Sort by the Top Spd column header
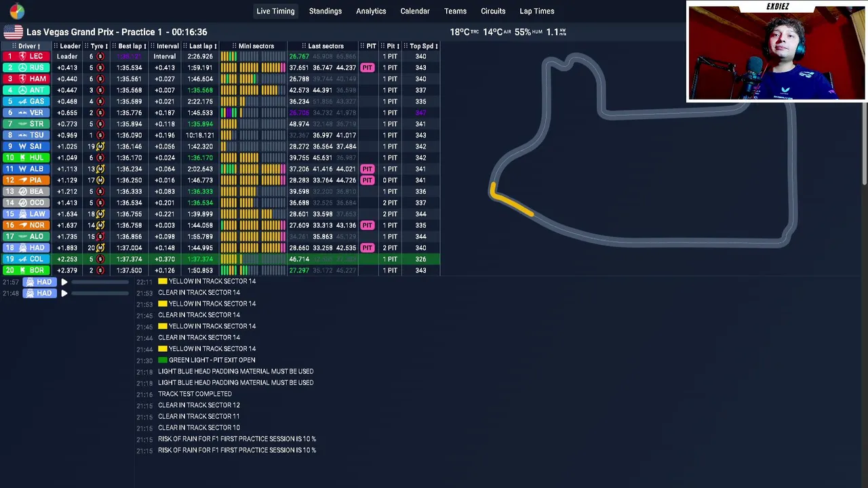The width and height of the screenshot is (868, 488). click(423, 46)
